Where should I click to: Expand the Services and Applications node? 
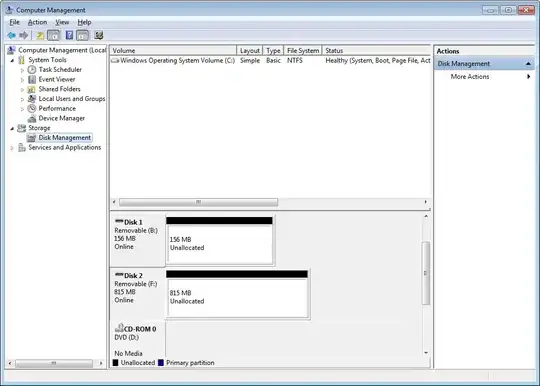click(12, 148)
